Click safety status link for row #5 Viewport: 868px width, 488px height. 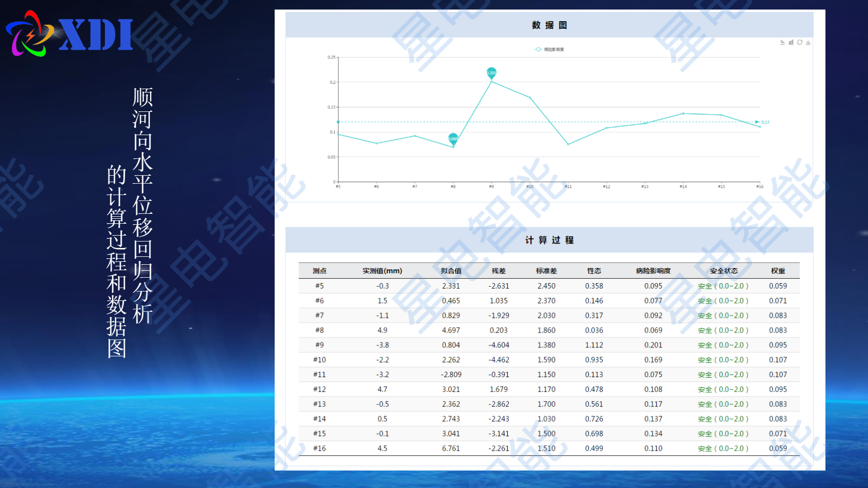[723, 286]
